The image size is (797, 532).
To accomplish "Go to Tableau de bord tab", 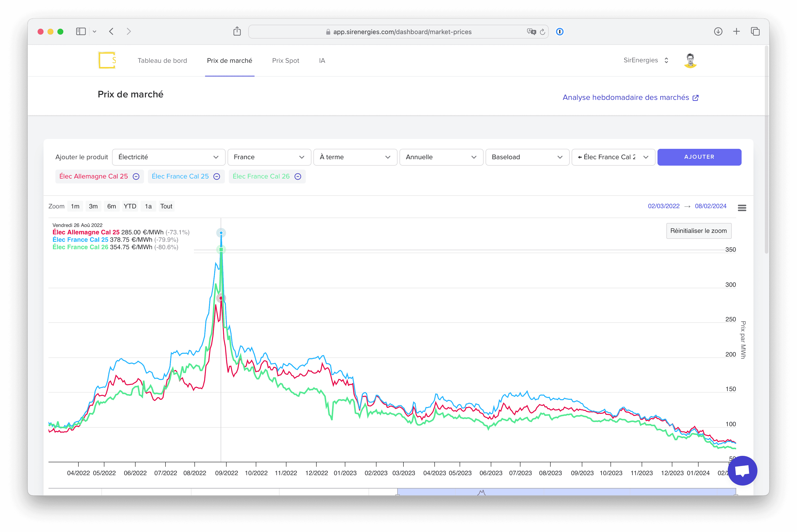I will tap(162, 60).
